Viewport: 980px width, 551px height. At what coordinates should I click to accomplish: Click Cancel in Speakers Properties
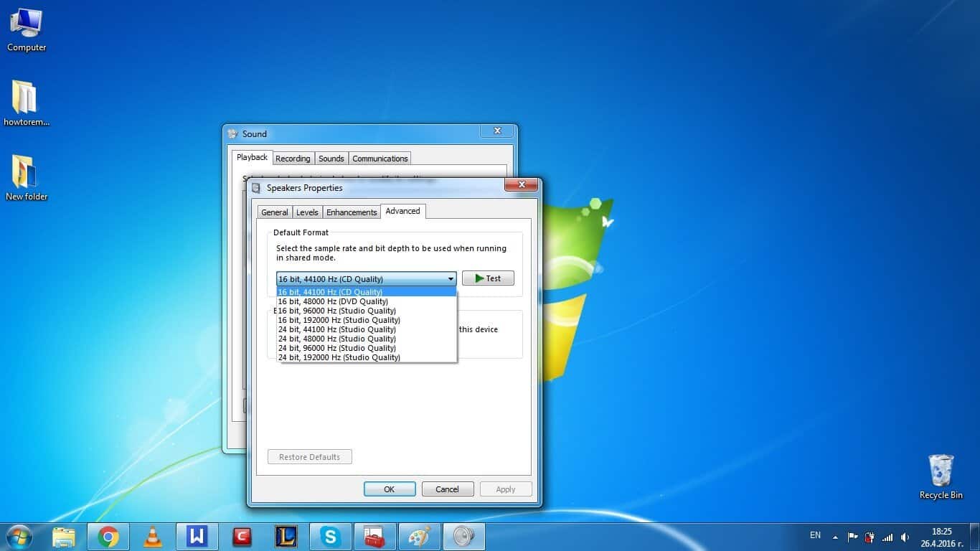pyautogui.click(x=448, y=489)
